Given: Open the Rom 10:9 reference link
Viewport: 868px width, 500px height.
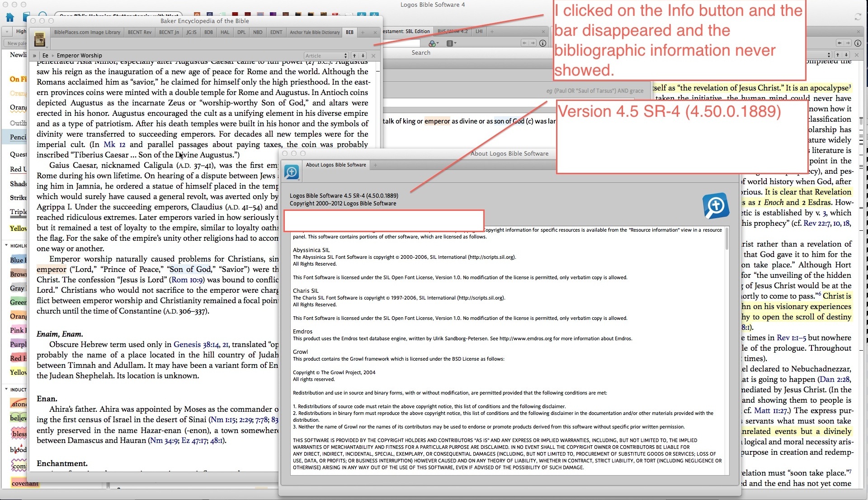Looking at the screenshot, I should (x=188, y=280).
